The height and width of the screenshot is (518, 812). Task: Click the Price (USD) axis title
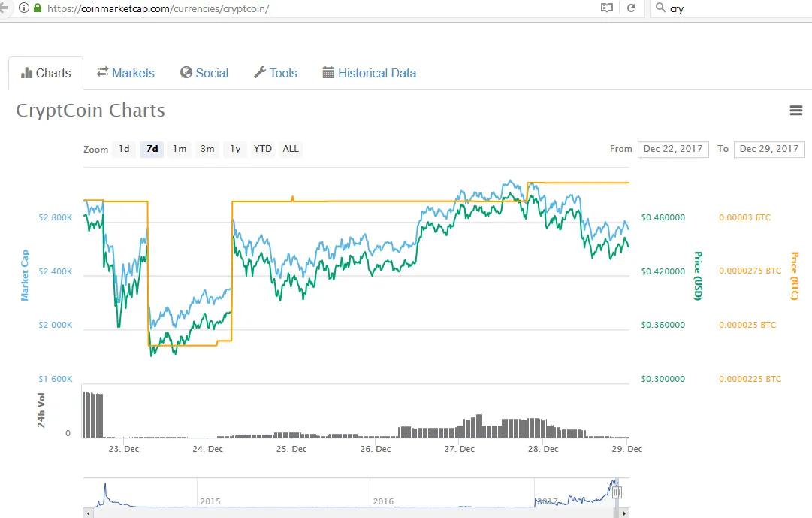(698, 276)
